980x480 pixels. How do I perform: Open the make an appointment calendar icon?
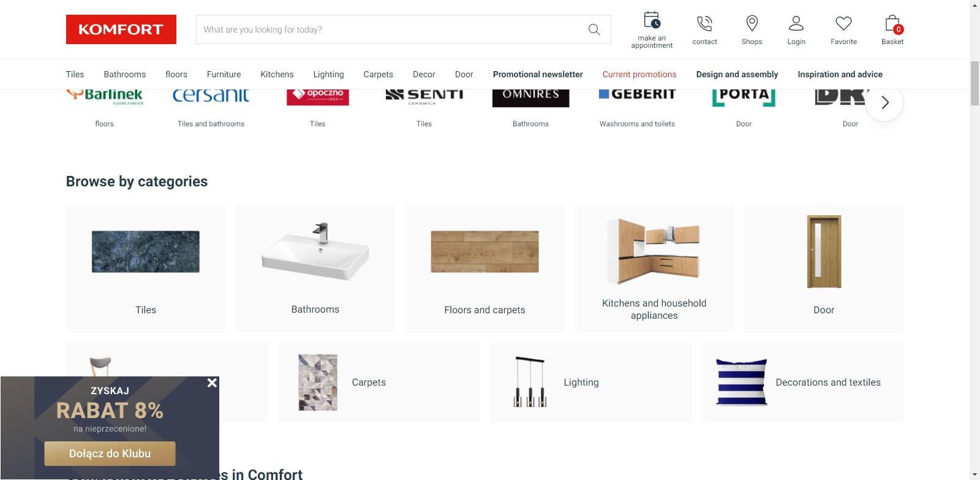coord(652,21)
